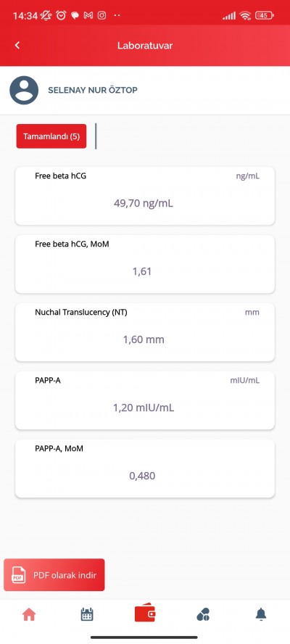
Task: Open the Free beta hCG, MoM card
Action: (x=145, y=264)
